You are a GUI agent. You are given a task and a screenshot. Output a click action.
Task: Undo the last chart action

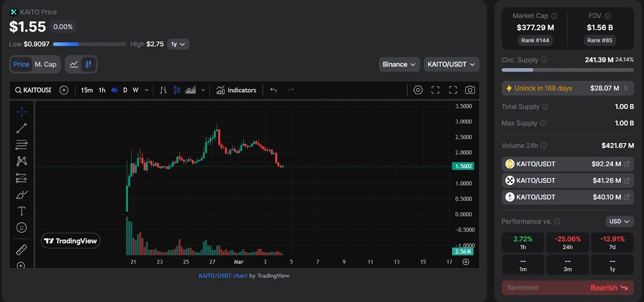click(x=274, y=90)
